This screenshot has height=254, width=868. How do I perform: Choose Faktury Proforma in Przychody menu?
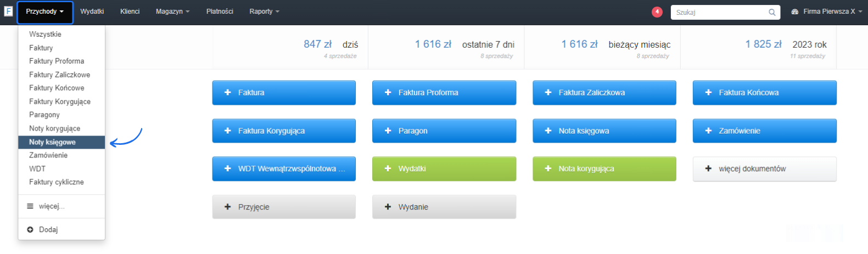pos(57,61)
